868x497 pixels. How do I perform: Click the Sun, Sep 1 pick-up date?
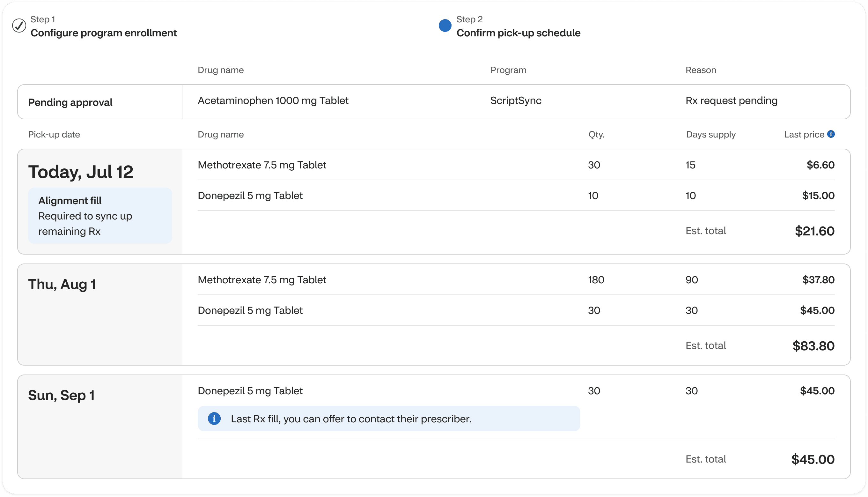point(61,395)
